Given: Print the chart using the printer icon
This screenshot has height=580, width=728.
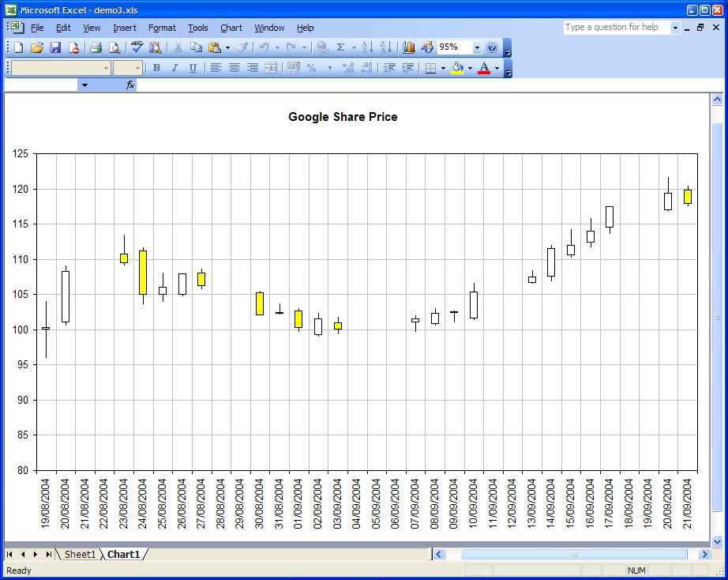Looking at the screenshot, I should click(96, 47).
